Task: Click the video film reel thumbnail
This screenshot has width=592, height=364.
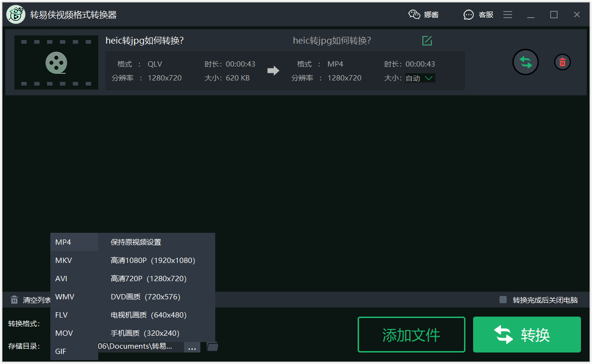Action: (56, 63)
